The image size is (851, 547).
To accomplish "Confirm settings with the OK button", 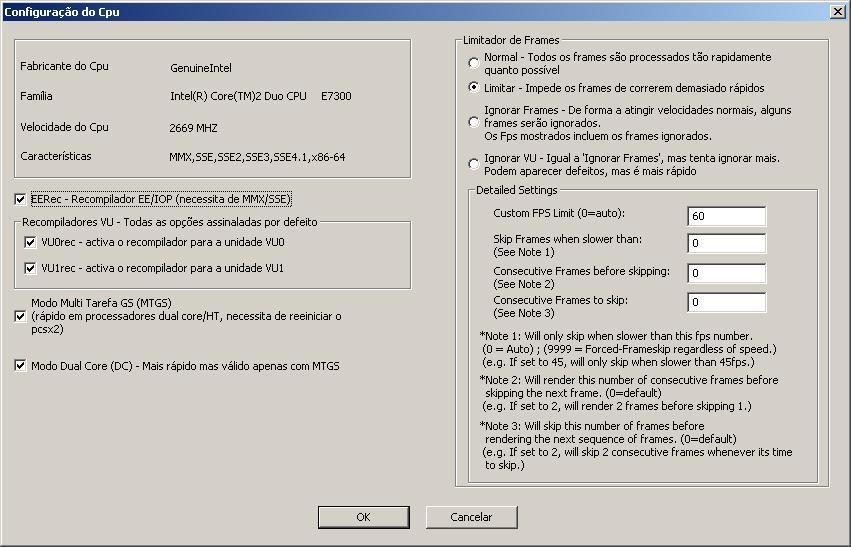I will click(364, 517).
